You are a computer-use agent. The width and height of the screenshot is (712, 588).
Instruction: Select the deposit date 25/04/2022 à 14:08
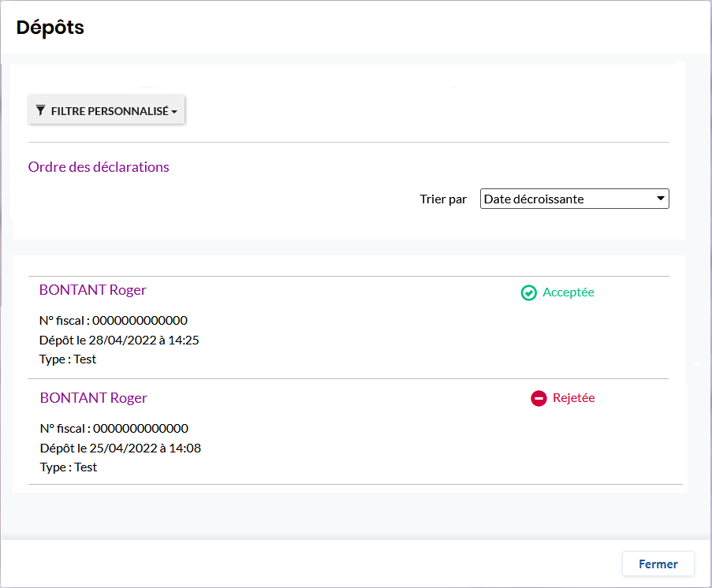(x=120, y=448)
